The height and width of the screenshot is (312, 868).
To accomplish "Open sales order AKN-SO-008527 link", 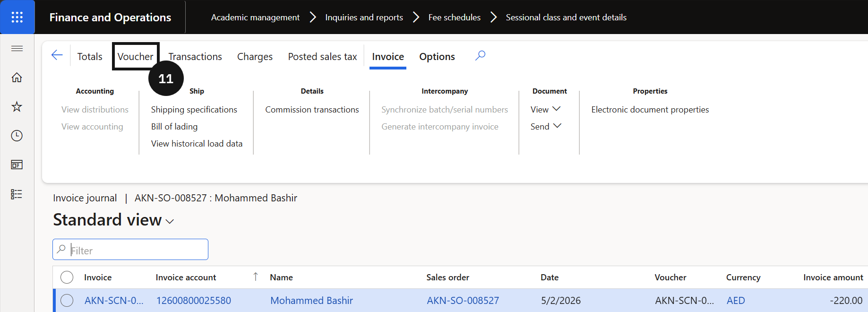I will coord(463,301).
